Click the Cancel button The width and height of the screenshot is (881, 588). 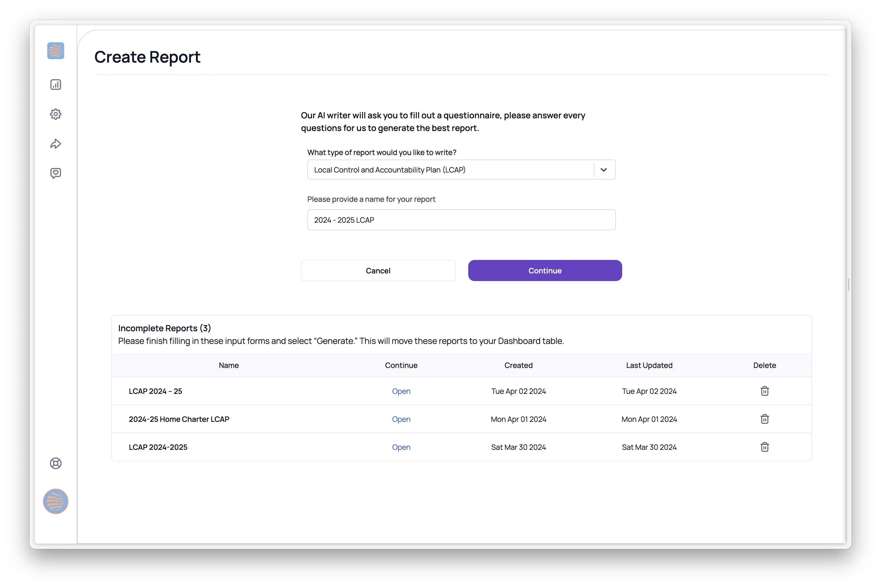click(x=378, y=270)
